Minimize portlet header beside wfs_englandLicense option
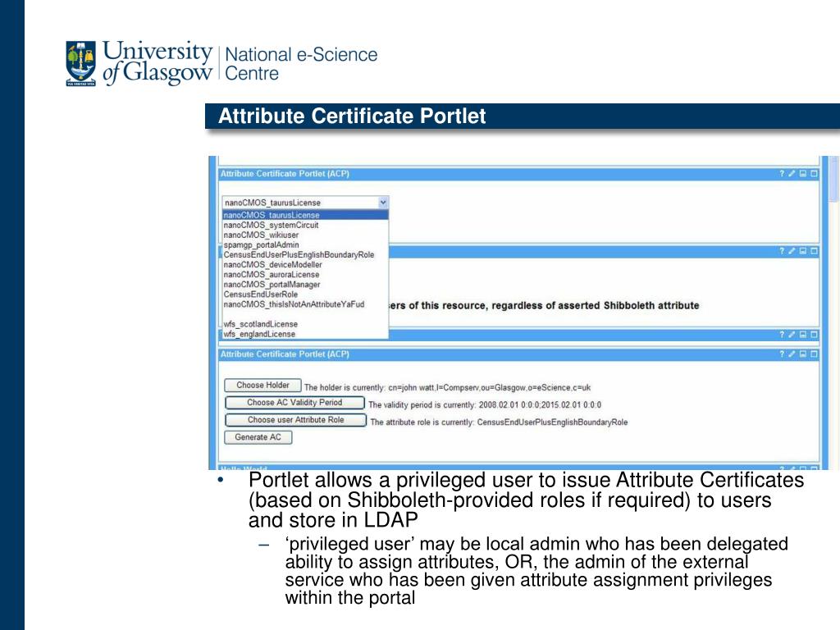840x630 pixels. (803, 335)
